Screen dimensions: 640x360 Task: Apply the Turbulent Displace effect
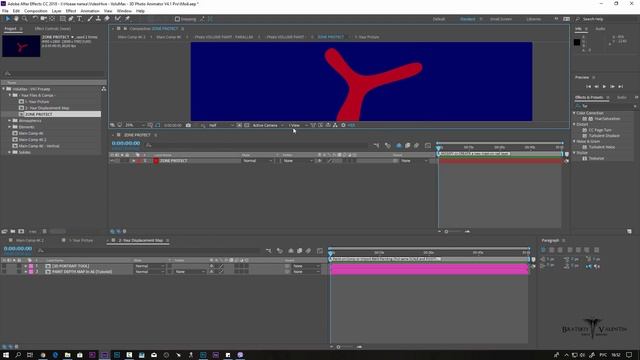coord(604,136)
